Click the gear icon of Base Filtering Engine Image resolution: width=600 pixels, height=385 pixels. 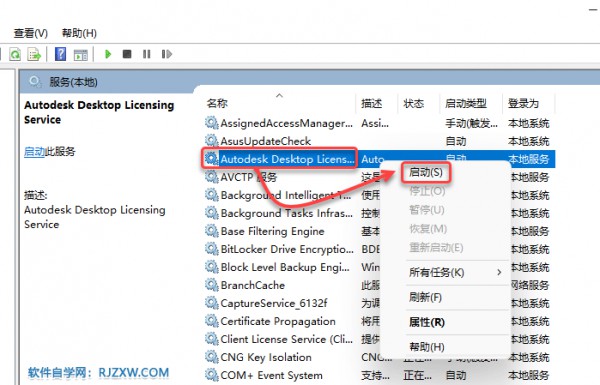[211, 230]
